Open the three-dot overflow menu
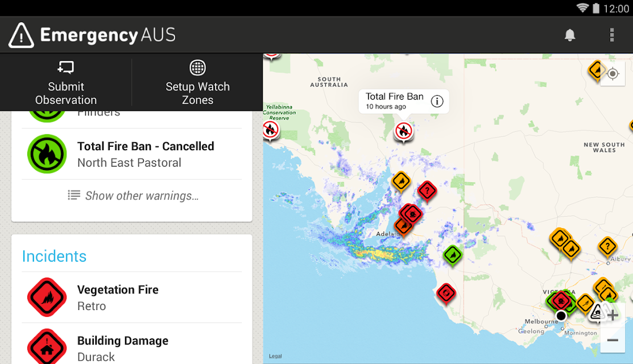The image size is (633, 364). pyautogui.click(x=612, y=35)
